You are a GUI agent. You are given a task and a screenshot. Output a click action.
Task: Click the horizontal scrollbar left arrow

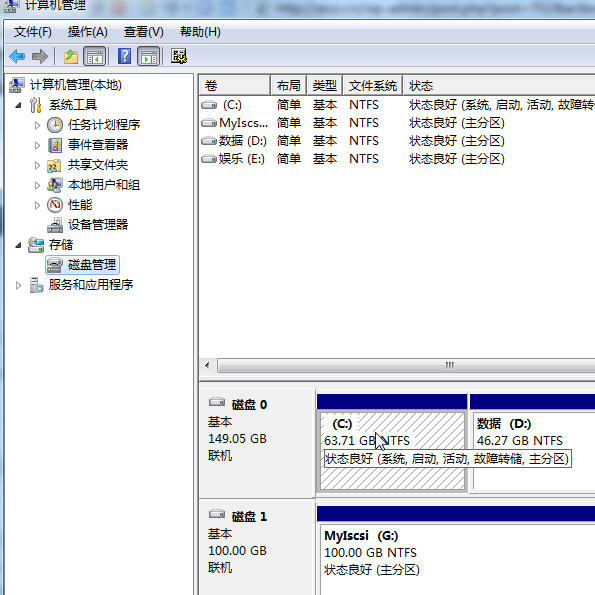point(207,365)
